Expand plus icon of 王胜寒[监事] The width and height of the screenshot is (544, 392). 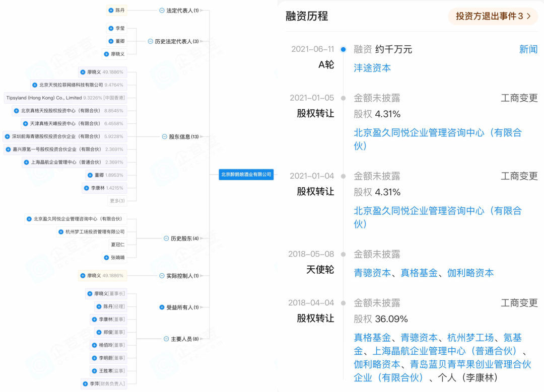(94, 371)
